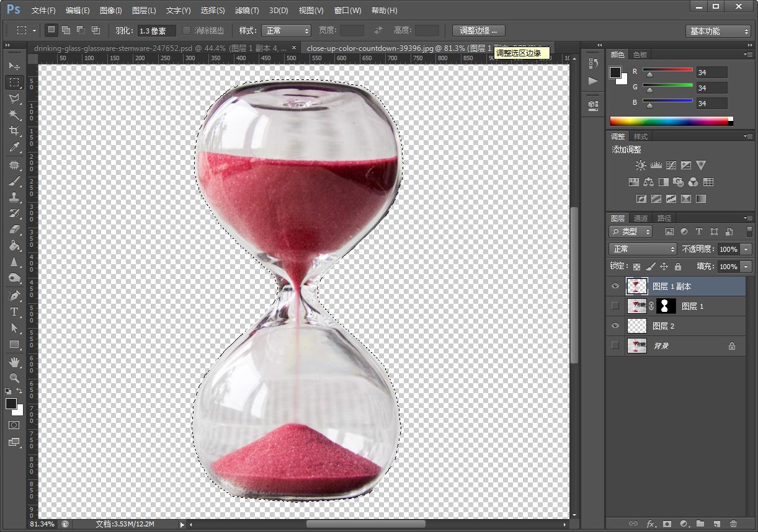This screenshot has height=532, width=758.
Task: Select the Paint Bucket tool
Action: [x=14, y=246]
